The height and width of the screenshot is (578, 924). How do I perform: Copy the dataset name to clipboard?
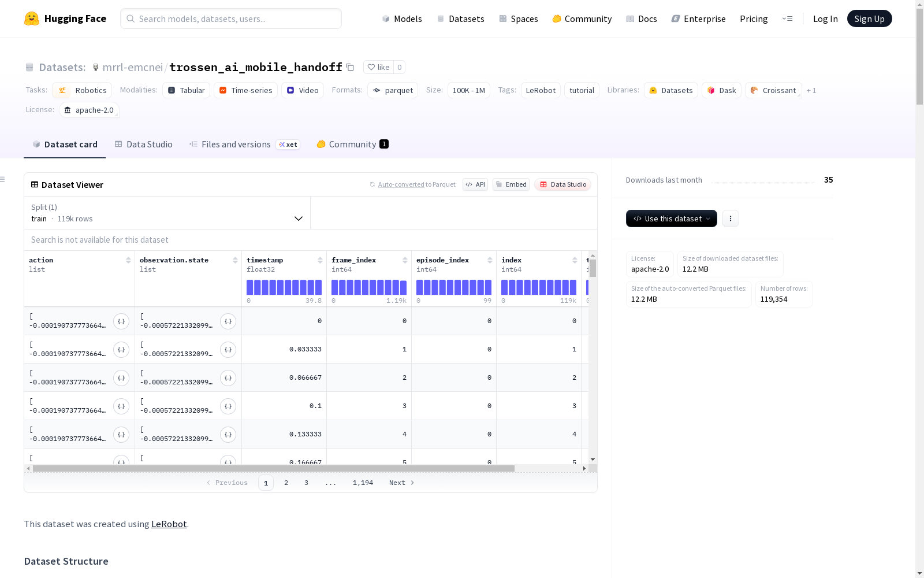point(350,67)
